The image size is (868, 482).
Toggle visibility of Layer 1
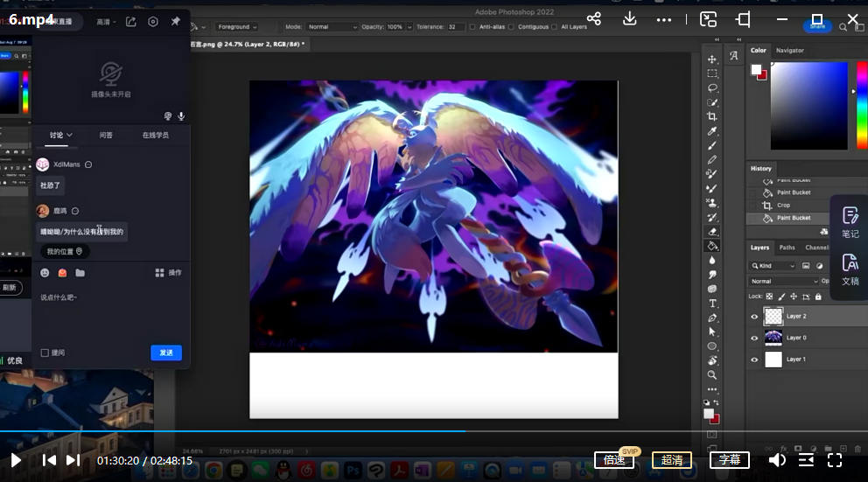[x=754, y=360]
